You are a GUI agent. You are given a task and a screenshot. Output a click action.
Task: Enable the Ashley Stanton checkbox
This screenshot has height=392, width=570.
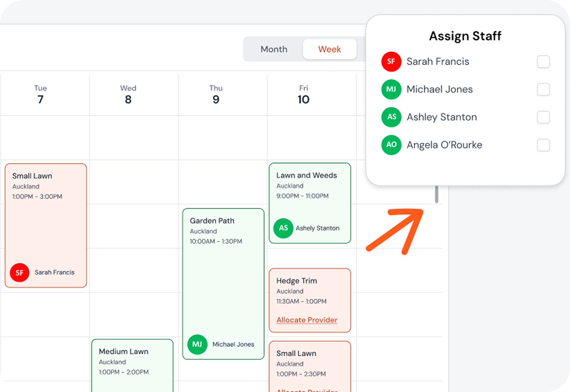[x=543, y=117]
